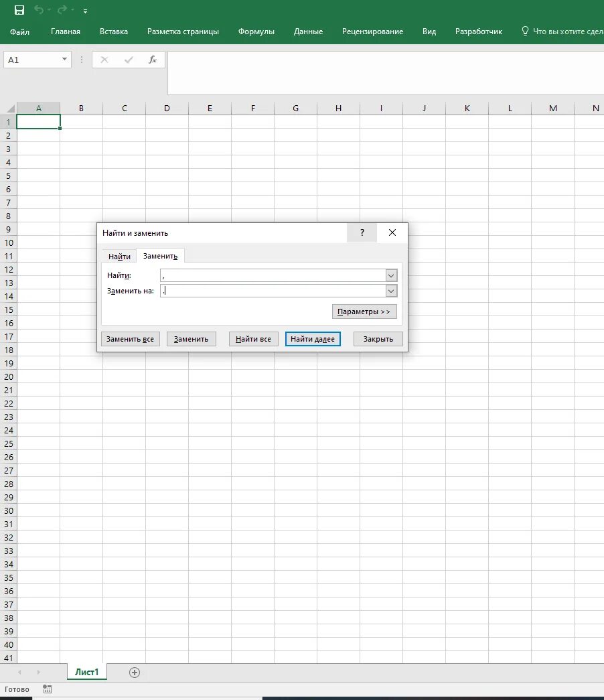
Task: Expand options with Параметры >> button
Action: (x=364, y=311)
